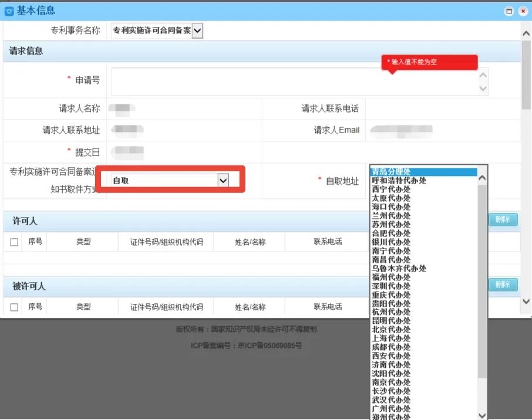Select 长沙代办处 option

[424, 391]
